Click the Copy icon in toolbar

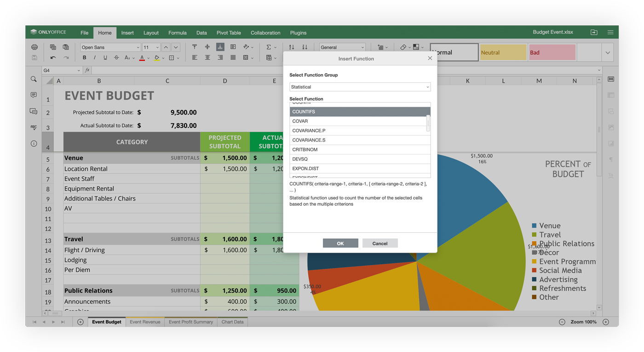[x=53, y=47]
